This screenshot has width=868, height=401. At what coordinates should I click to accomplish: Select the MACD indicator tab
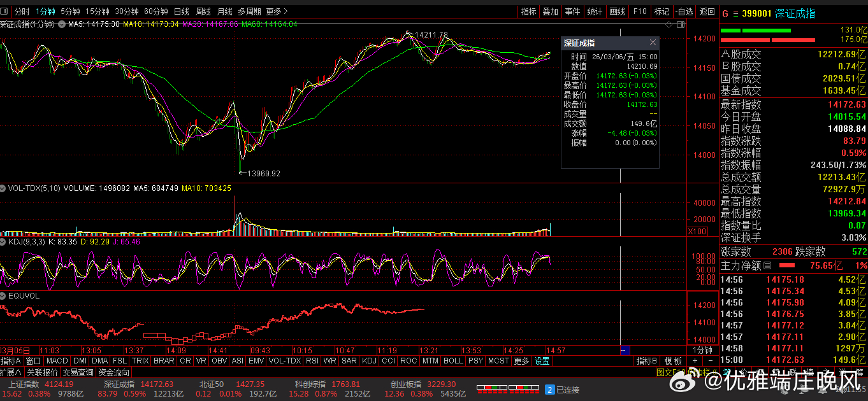click(x=58, y=361)
